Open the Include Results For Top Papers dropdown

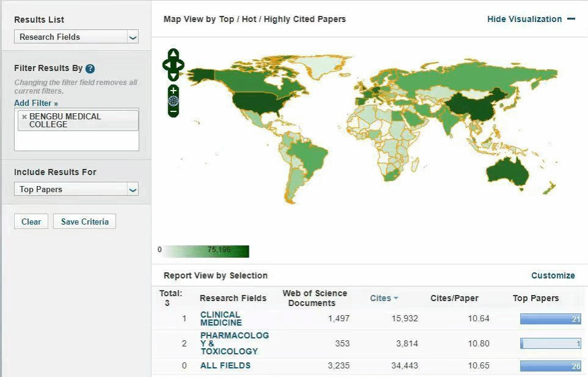(x=76, y=189)
